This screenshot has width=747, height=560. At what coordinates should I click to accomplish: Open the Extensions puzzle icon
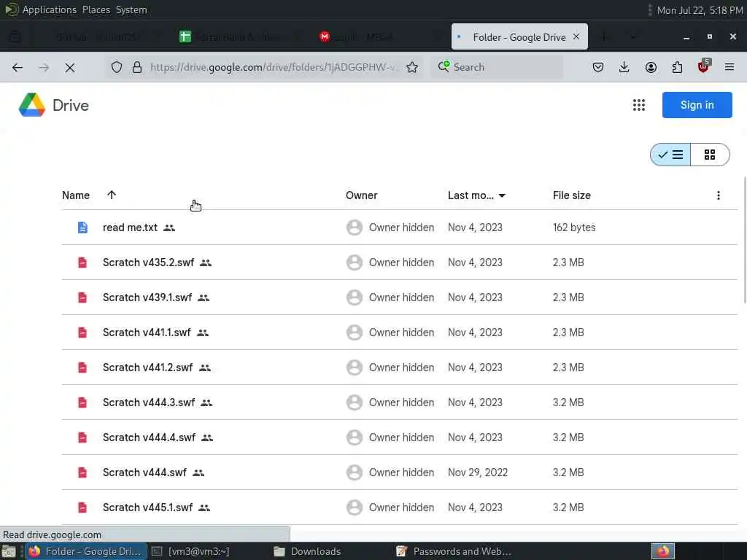tap(677, 67)
